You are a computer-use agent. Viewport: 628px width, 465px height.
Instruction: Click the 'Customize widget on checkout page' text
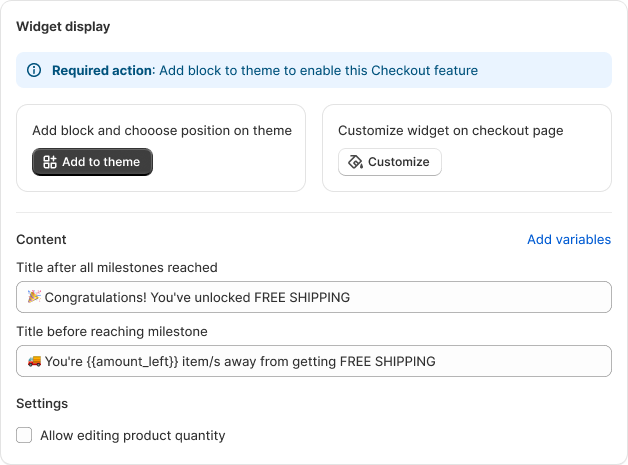pos(451,131)
